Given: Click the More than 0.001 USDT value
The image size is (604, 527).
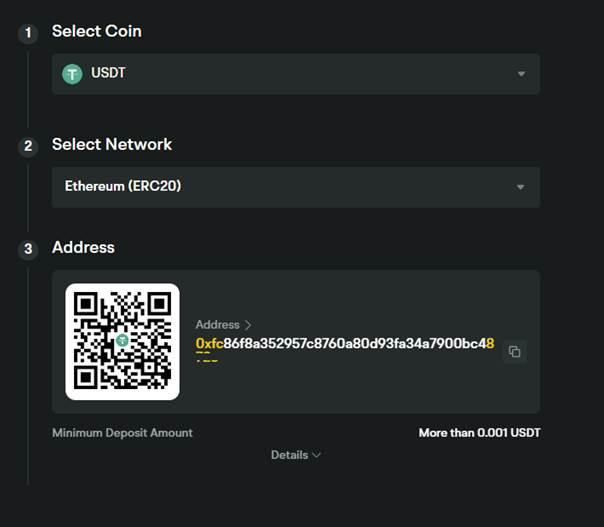Looking at the screenshot, I should pos(480,433).
